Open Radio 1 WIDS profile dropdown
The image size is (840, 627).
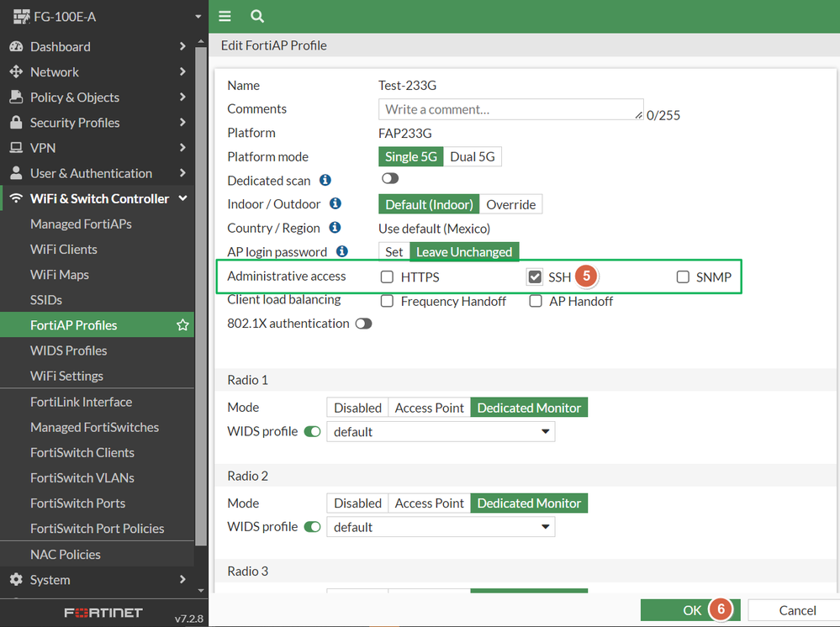click(441, 431)
